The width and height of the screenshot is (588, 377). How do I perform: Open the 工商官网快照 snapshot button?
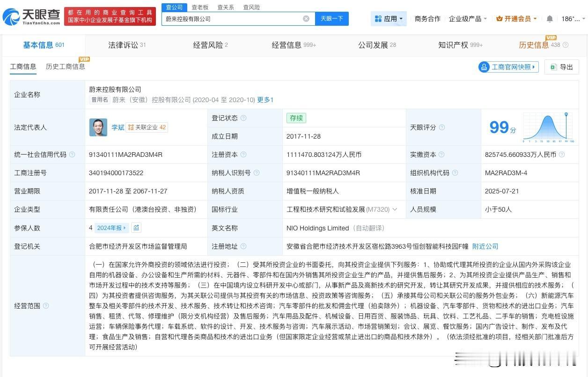point(508,67)
